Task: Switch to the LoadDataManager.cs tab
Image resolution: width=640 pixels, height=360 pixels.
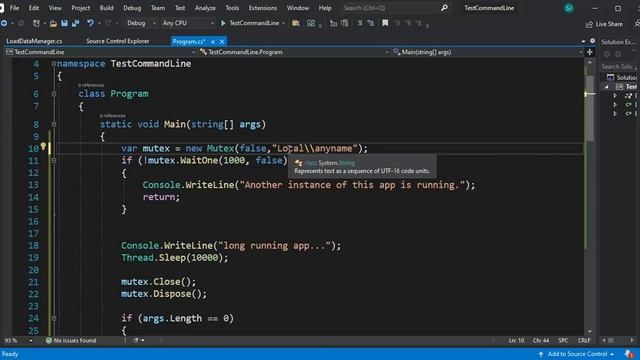Action: (x=34, y=41)
